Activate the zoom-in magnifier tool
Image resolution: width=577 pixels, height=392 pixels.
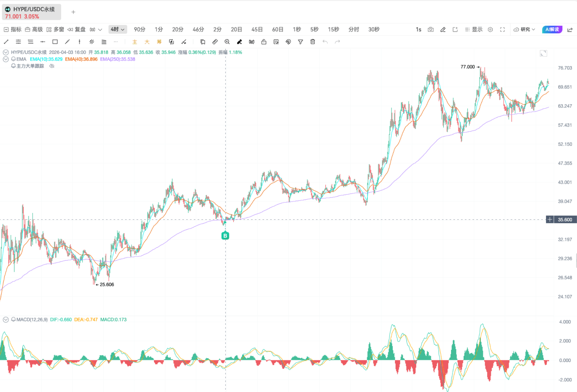(227, 42)
